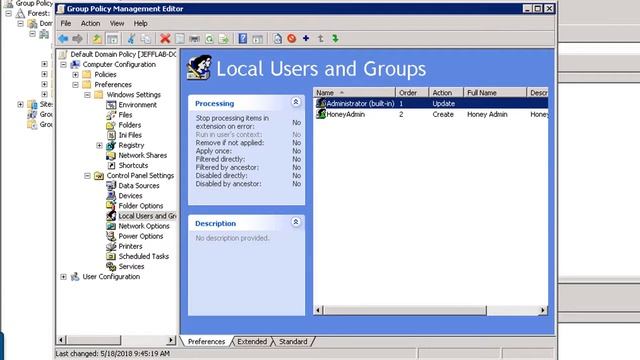Collapse the Control Panel Settings node
The image size is (640, 360).
[x=87, y=176]
